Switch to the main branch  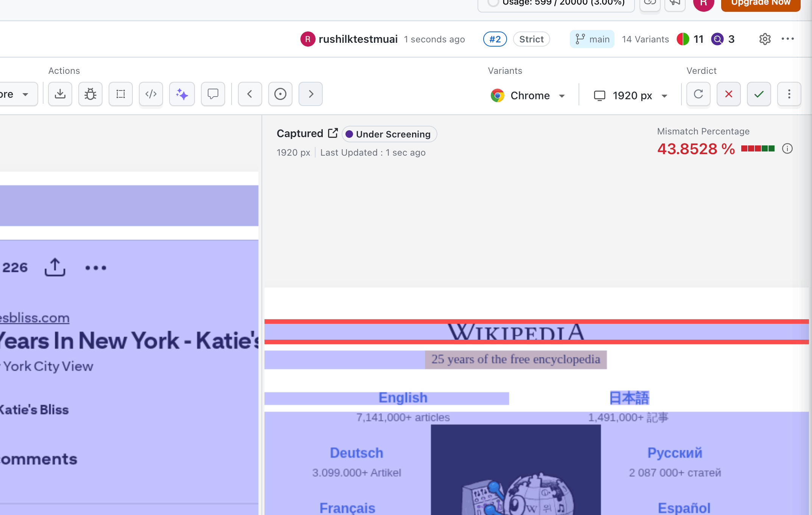coord(592,39)
